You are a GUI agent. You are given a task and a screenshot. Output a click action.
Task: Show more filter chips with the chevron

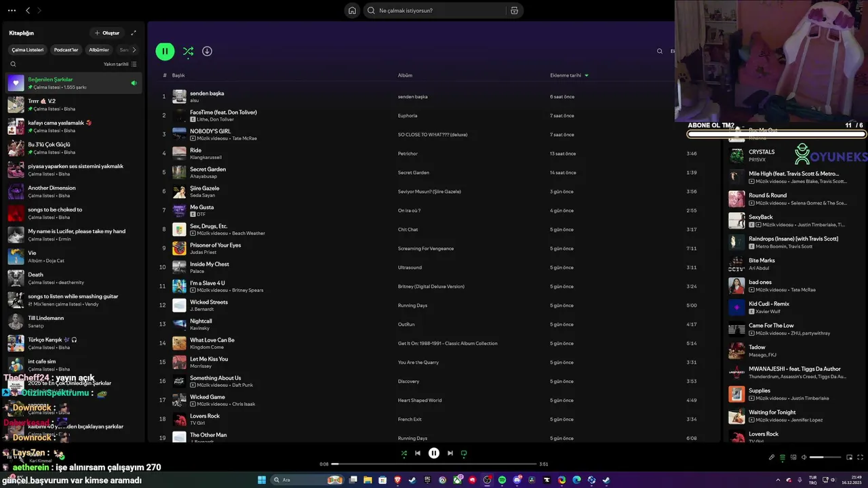click(134, 49)
